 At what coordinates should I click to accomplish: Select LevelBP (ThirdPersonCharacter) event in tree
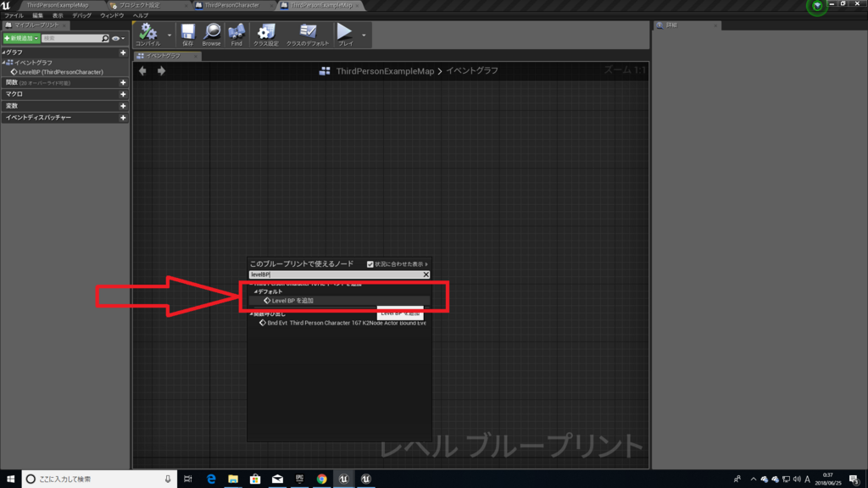(60, 72)
